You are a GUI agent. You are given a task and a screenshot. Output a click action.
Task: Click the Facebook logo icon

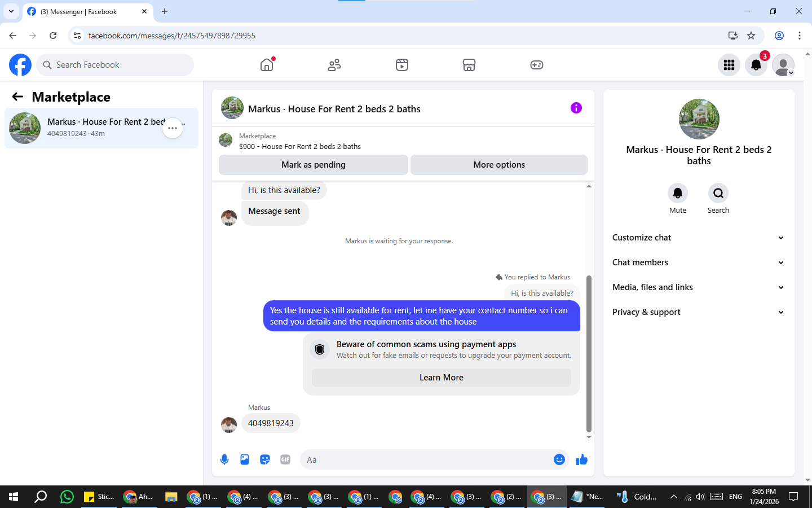tap(20, 65)
